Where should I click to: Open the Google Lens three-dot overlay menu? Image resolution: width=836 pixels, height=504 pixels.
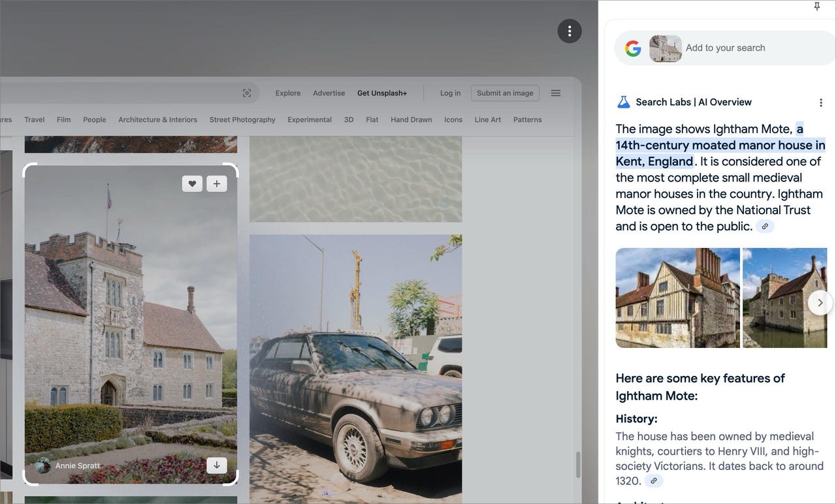coord(570,31)
